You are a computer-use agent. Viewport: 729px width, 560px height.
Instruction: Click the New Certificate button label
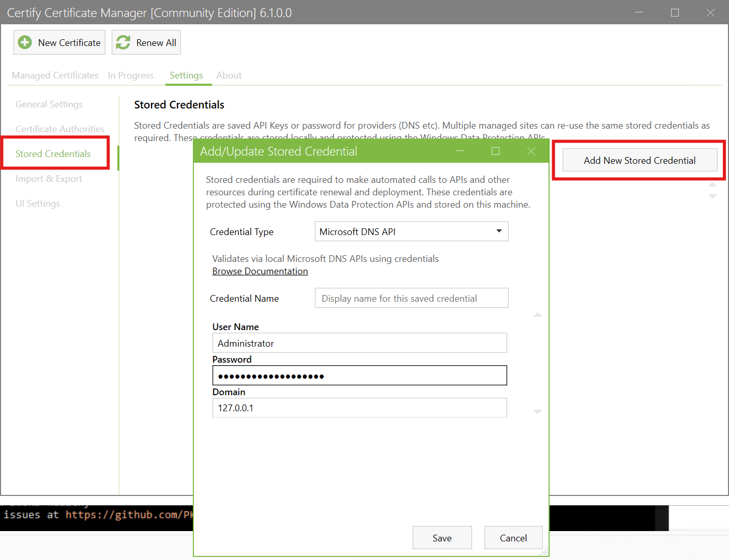(69, 43)
